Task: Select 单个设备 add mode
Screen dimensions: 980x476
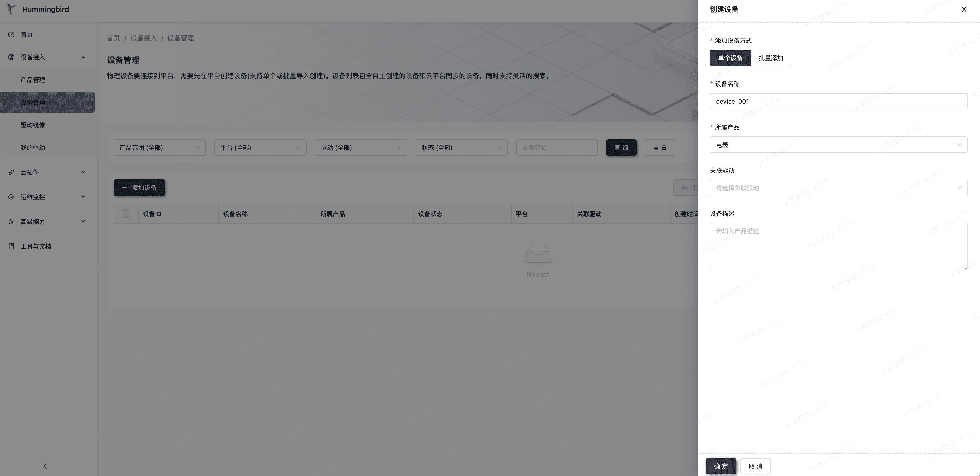Action: [x=730, y=58]
